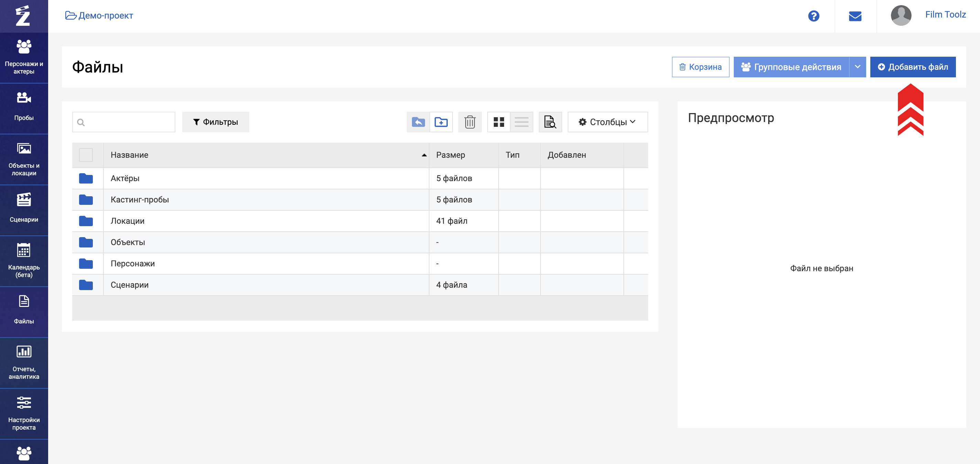Tick the select-all checkbox in table header
Viewport: 980px width, 464px height.
[86, 155]
